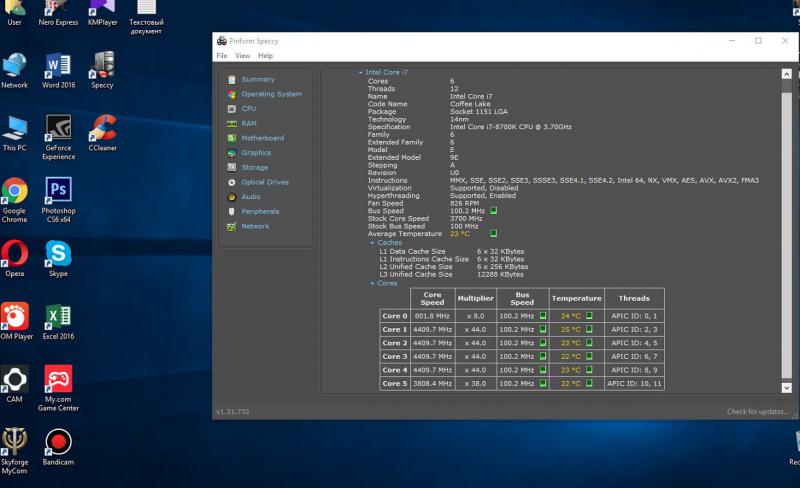
Task: Collapse the Intel Core i7 section
Action: [x=361, y=73]
